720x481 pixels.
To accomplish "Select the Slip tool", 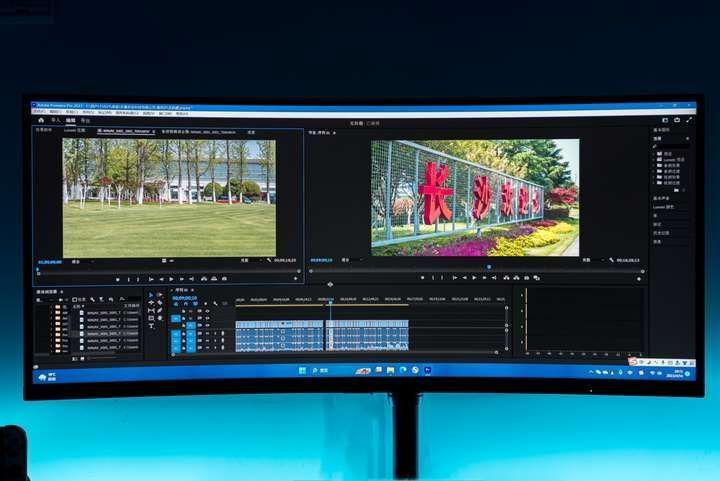I will tap(151, 311).
